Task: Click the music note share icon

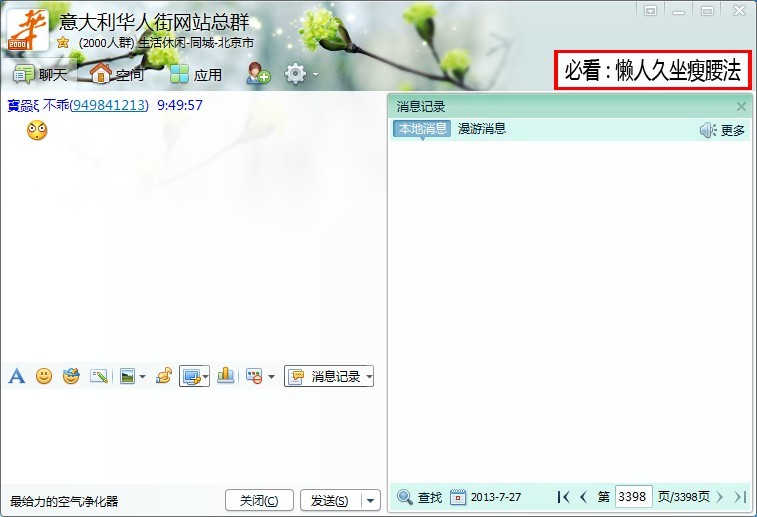Action: (x=164, y=376)
